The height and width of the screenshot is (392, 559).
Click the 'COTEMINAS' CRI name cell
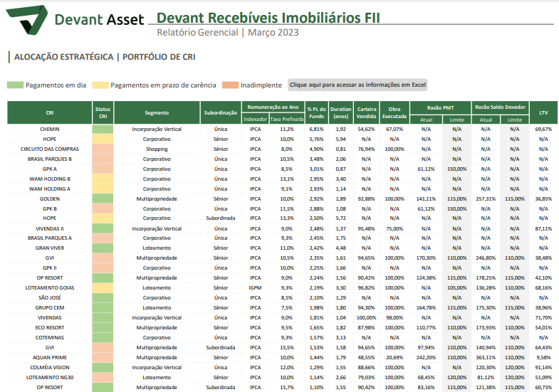49,337
